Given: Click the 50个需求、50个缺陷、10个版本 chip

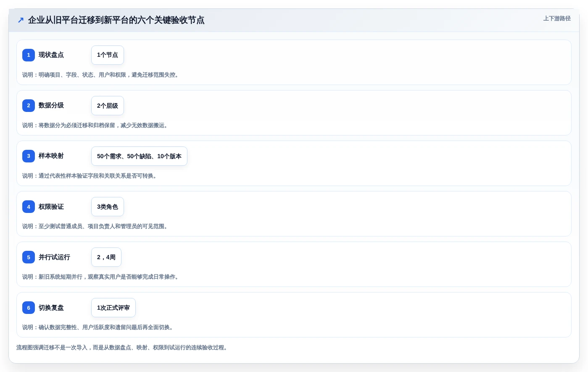Looking at the screenshot, I should coord(139,156).
